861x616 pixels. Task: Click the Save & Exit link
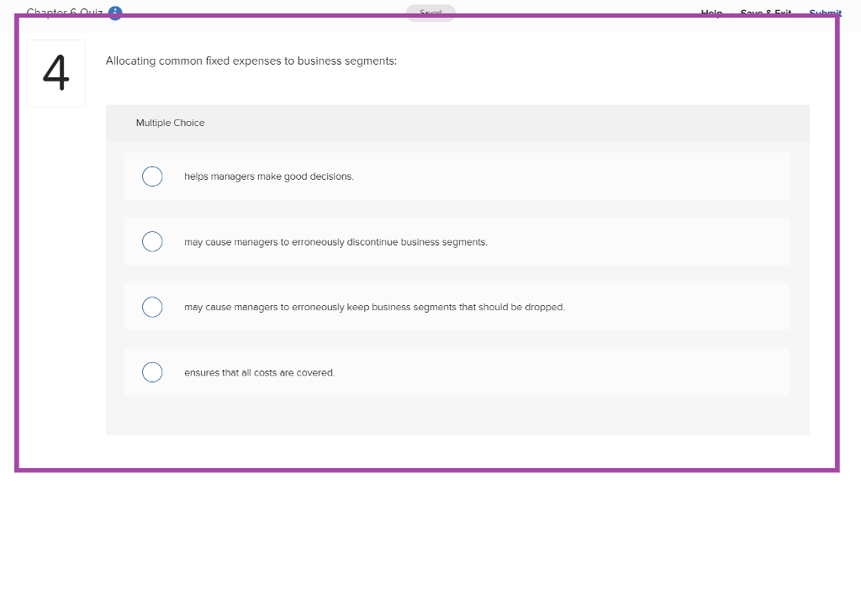coord(765,13)
